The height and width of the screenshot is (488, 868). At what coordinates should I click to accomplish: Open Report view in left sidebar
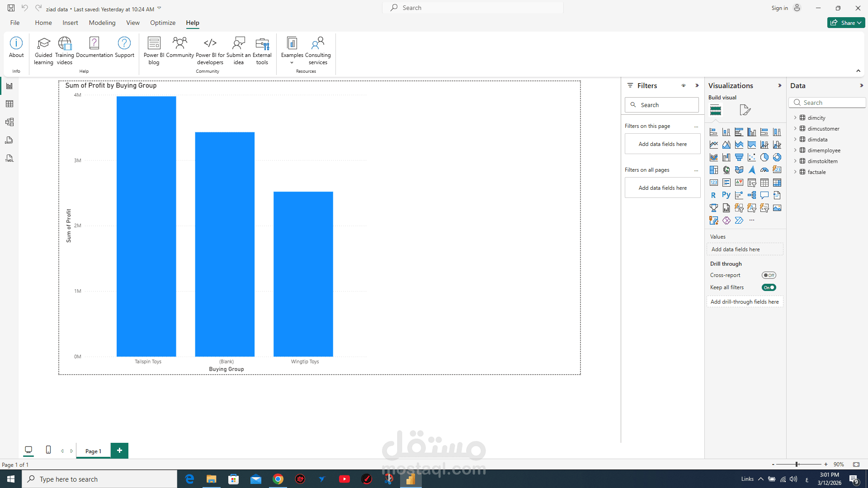pyautogui.click(x=9, y=86)
